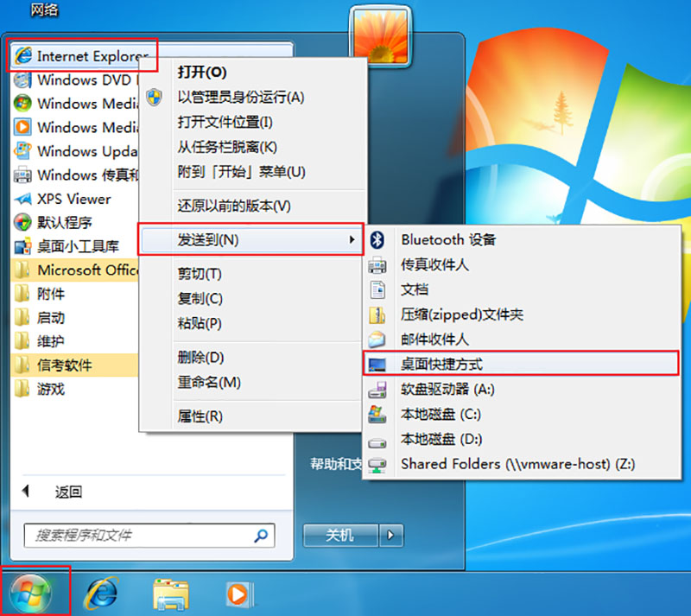Click the 搜索程序和文件 search box
The width and height of the screenshot is (691, 616).
[149, 536]
